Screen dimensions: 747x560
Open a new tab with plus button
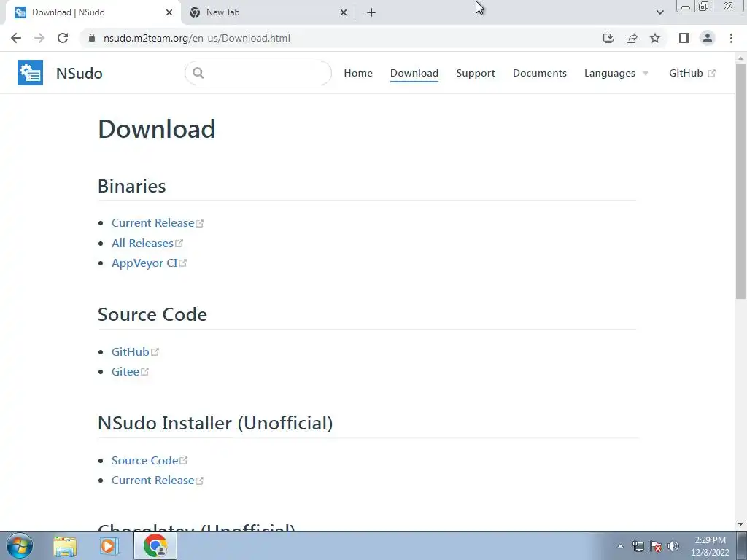(371, 12)
